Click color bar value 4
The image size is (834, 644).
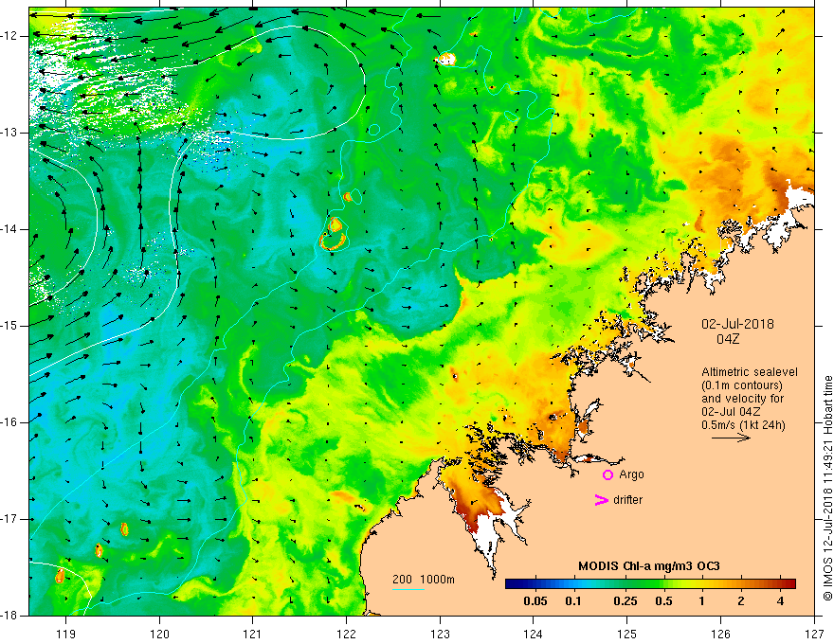tap(780, 601)
